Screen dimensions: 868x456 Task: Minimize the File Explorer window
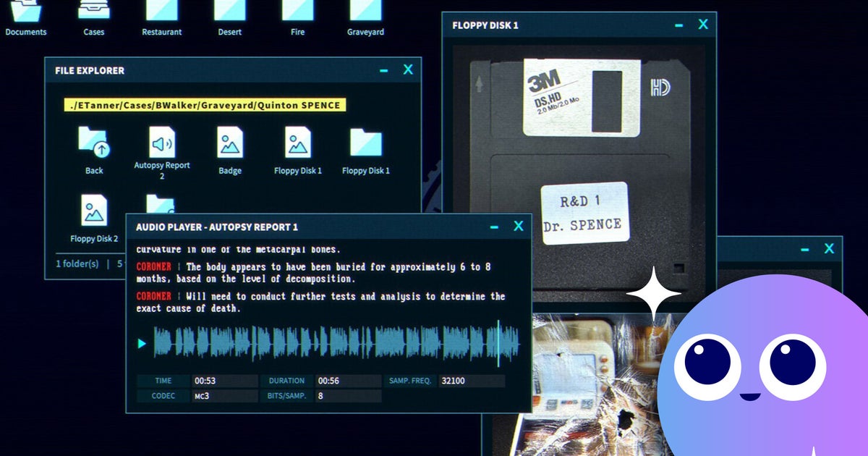click(x=383, y=70)
